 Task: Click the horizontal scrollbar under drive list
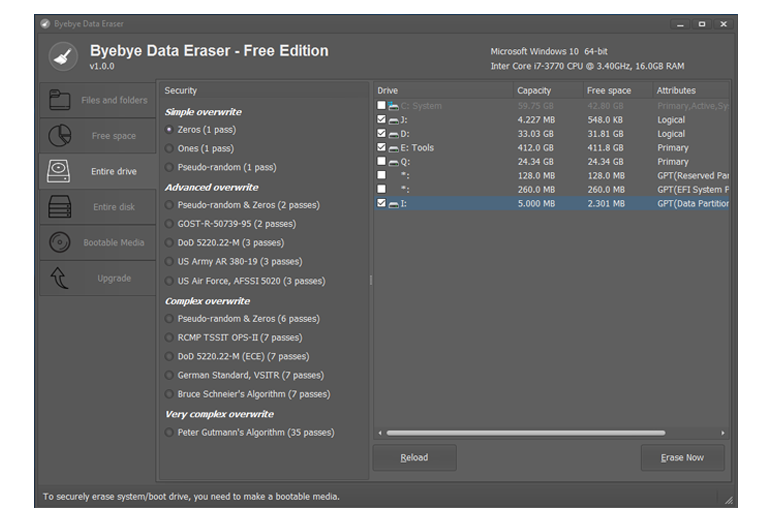click(525, 433)
